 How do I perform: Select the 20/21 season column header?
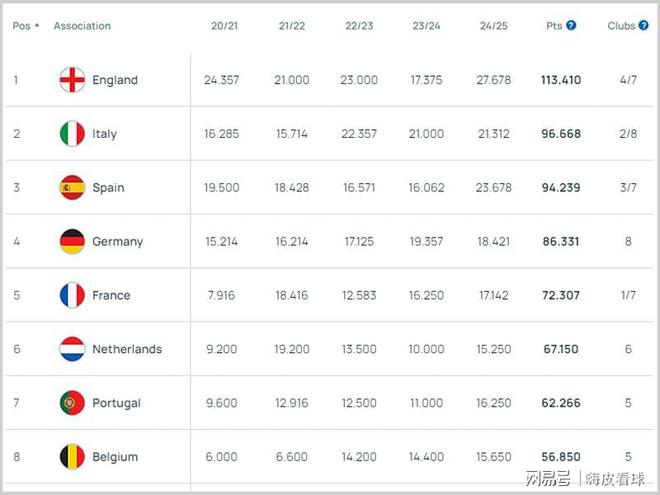[x=225, y=26]
